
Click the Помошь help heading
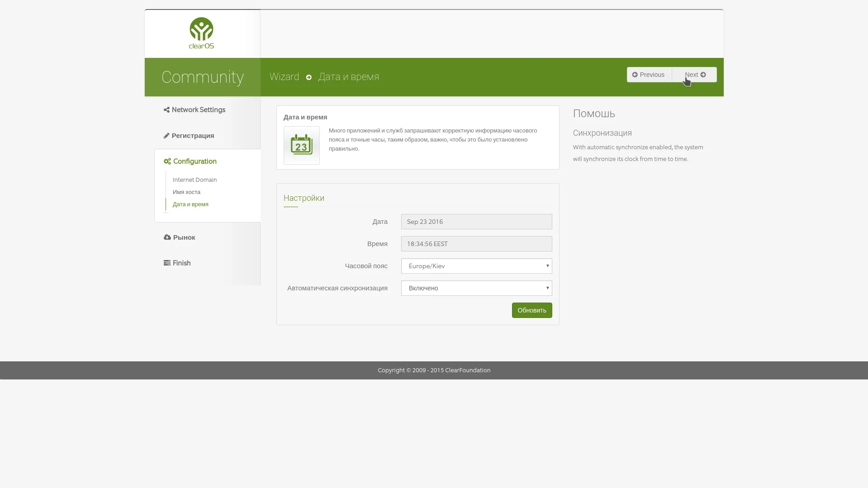tap(594, 114)
